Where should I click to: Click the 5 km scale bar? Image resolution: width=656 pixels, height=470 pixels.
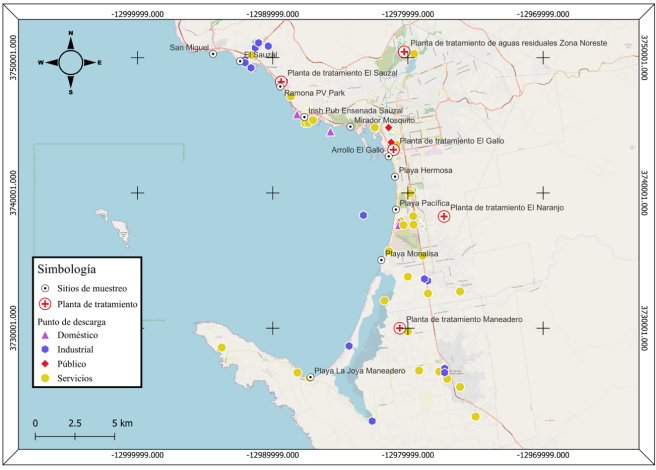[74, 435]
